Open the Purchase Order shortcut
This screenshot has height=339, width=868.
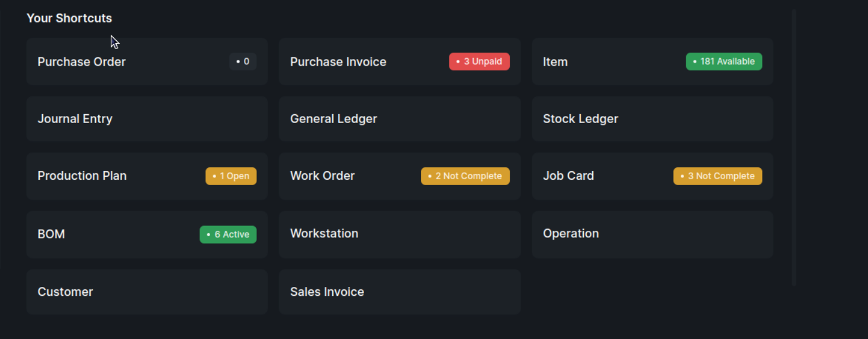point(147,62)
